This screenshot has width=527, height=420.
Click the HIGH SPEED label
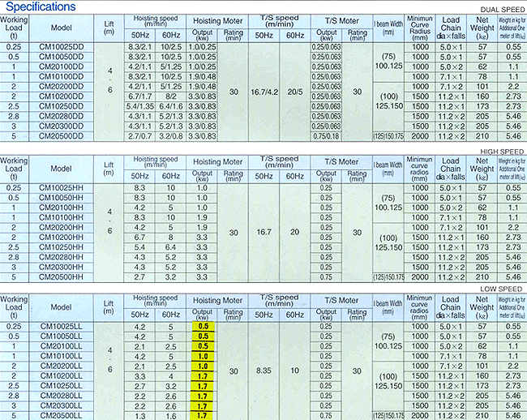(502, 152)
